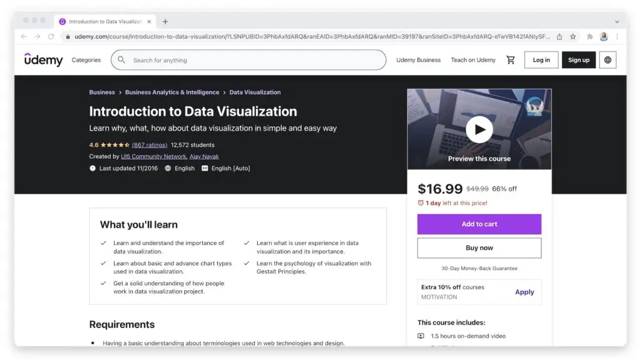The width and height of the screenshot is (641, 364).
Task: Go back with the browser back arrow
Action: point(24,36)
